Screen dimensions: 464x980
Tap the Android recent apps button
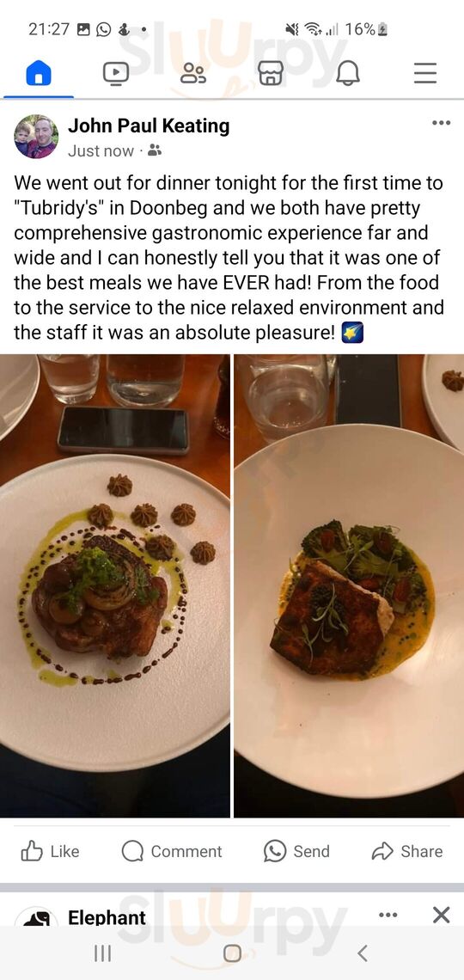[102, 953]
